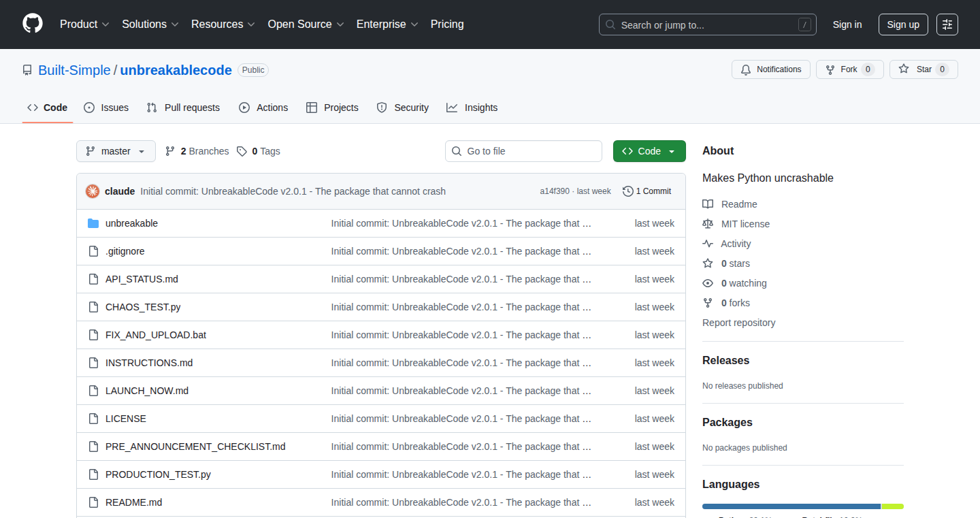This screenshot has width=980, height=518.
Task: Open the Built-Simple owner link
Action: point(74,70)
